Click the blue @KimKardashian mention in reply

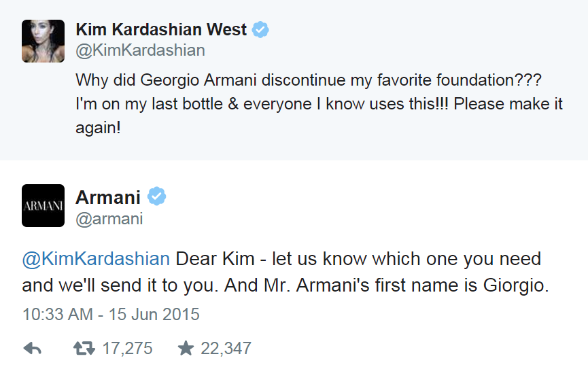coord(96,259)
